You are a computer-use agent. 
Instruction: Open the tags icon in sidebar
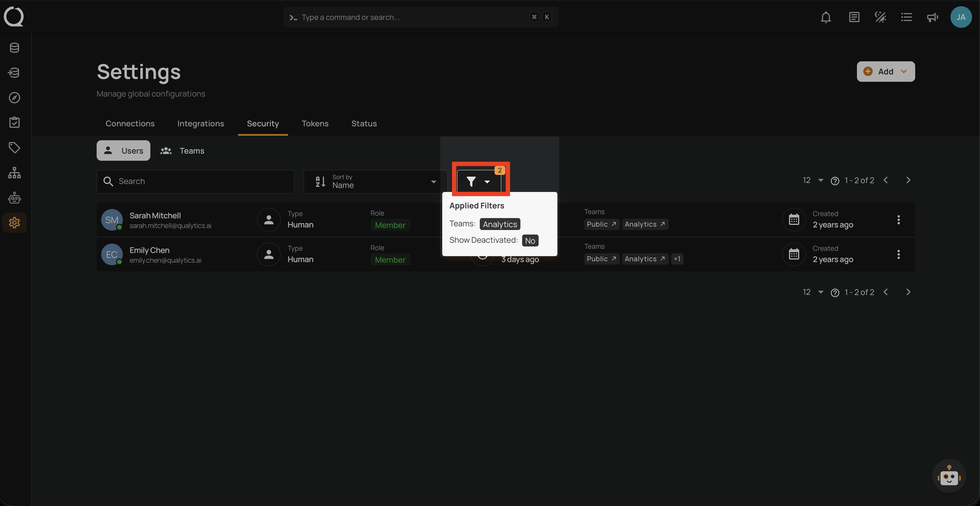point(14,147)
